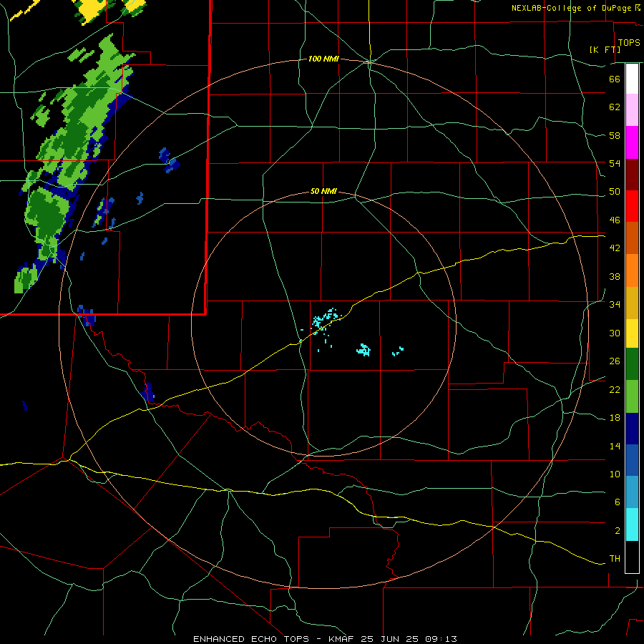Click the '66' legend value
This screenshot has height=644, width=644.
tap(615, 79)
